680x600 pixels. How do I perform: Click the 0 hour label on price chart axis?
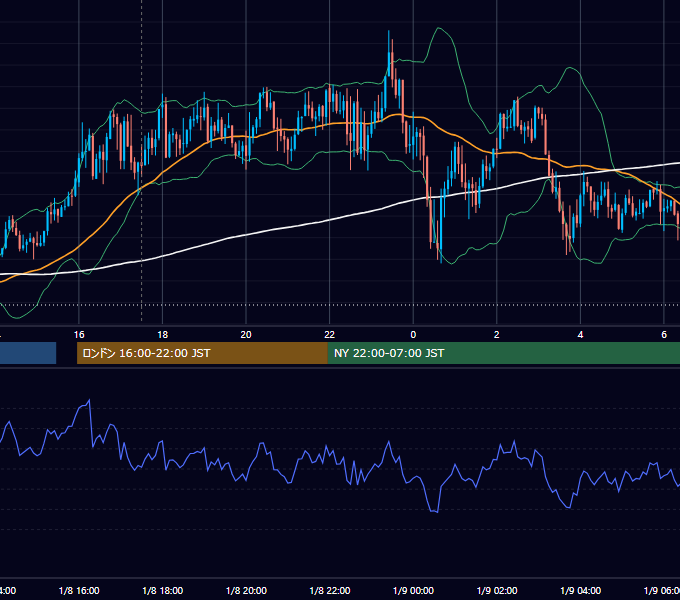[x=413, y=335]
